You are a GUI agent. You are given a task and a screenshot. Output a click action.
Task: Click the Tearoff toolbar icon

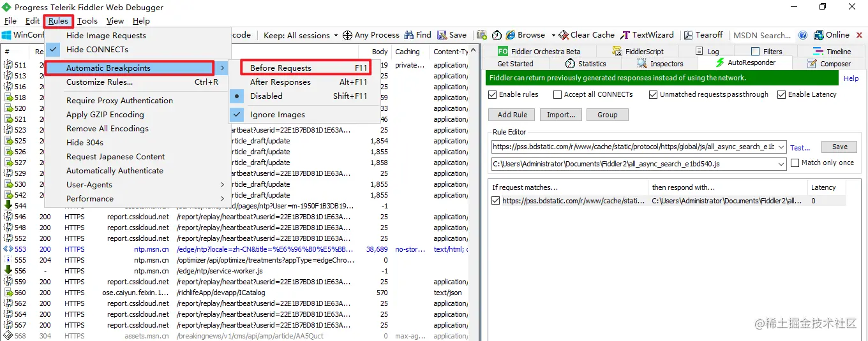pyautogui.click(x=689, y=36)
